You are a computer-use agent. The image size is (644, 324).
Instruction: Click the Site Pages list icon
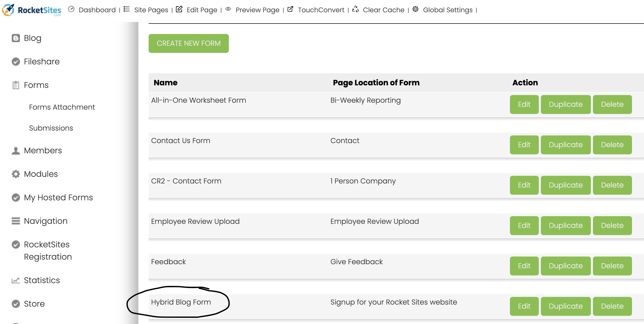(x=127, y=9)
